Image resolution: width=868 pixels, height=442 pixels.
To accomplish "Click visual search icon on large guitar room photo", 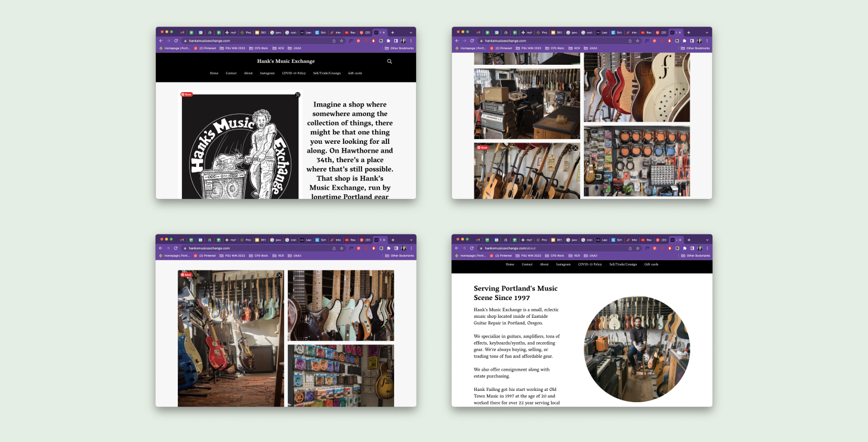I will tap(279, 275).
